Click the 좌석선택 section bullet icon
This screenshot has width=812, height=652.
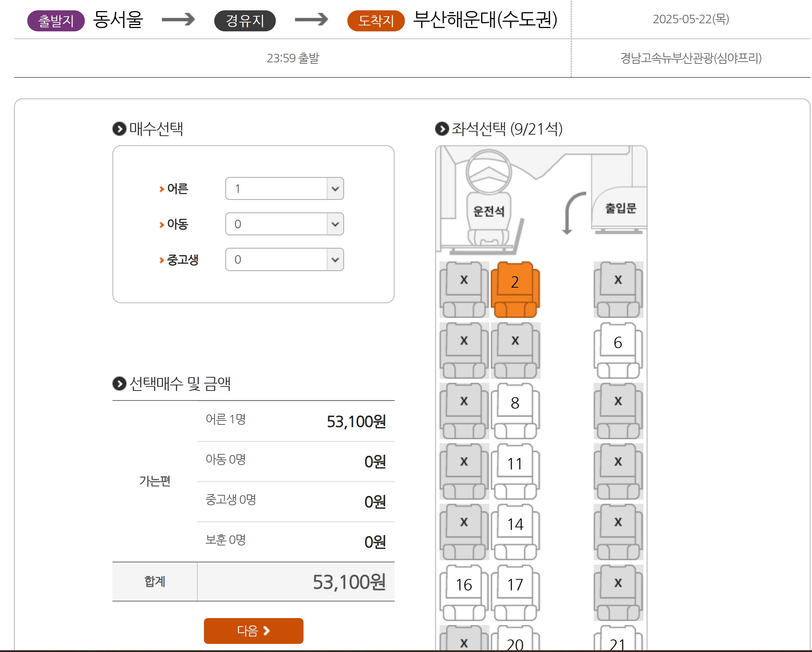click(x=442, y=129)
